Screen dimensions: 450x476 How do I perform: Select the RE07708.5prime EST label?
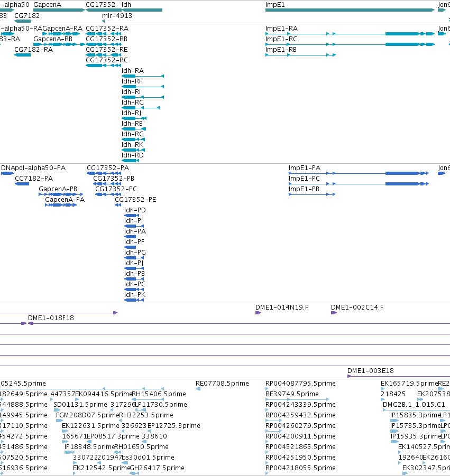coord(223,384)
